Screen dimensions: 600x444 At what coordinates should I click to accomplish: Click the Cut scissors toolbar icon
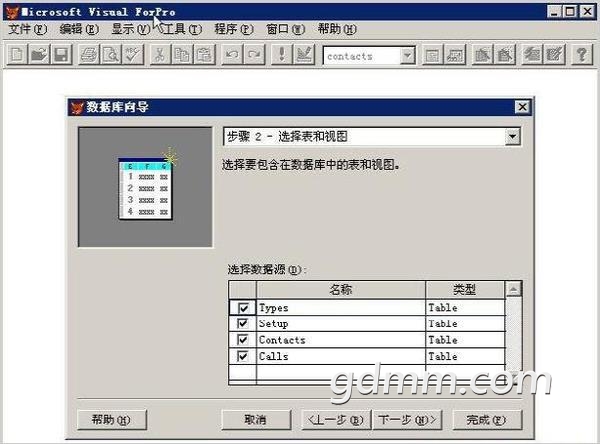point(159,56)
